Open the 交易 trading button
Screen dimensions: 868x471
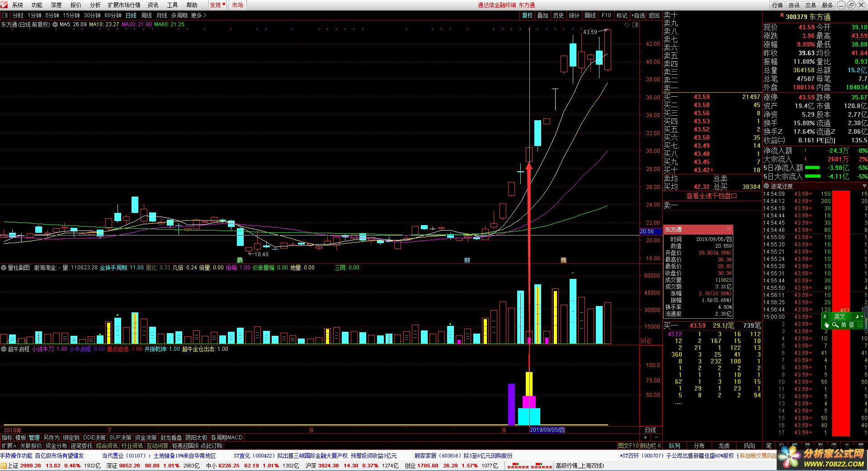811,5
